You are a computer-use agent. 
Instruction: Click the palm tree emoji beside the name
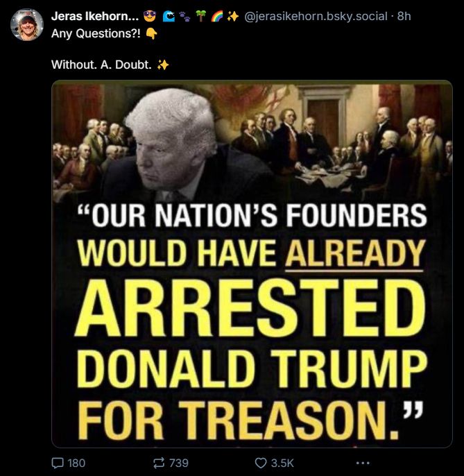(x=201, y=16)
